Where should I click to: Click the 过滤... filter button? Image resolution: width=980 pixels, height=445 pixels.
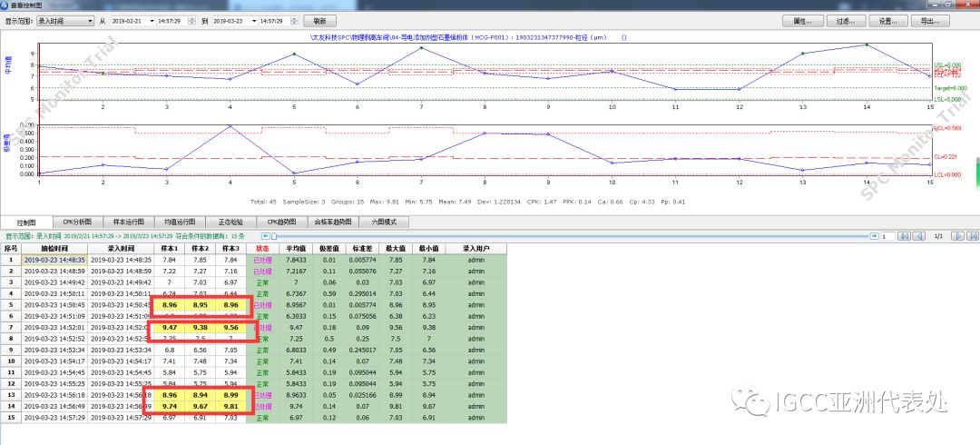coord(846,20)
